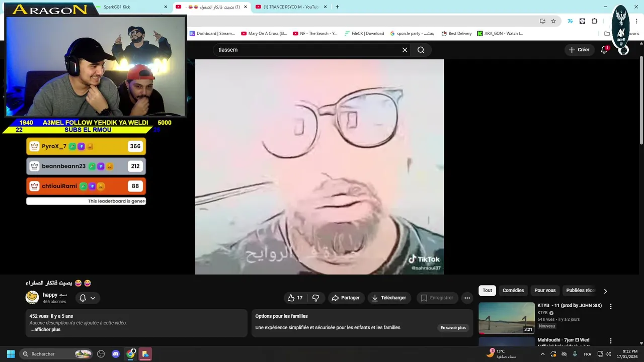Click the TikTok video player
The height and width of the screenshot is (362, 644).
click(319, 167)
